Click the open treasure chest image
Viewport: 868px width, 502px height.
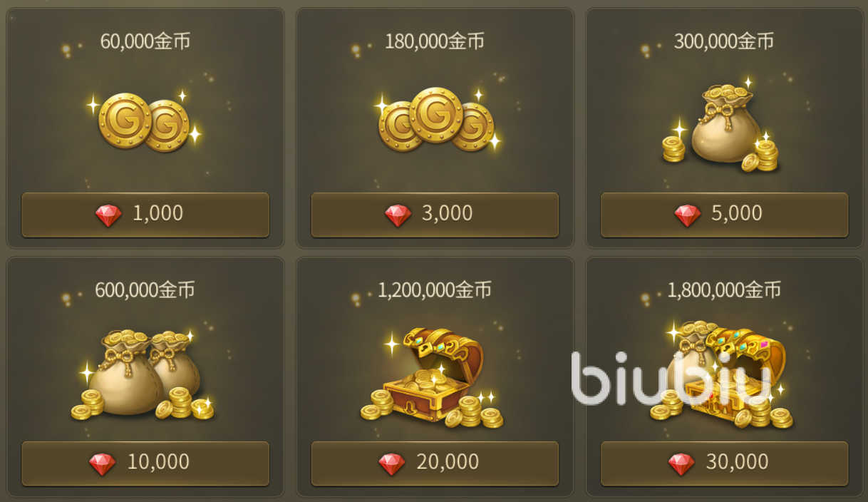433,377
